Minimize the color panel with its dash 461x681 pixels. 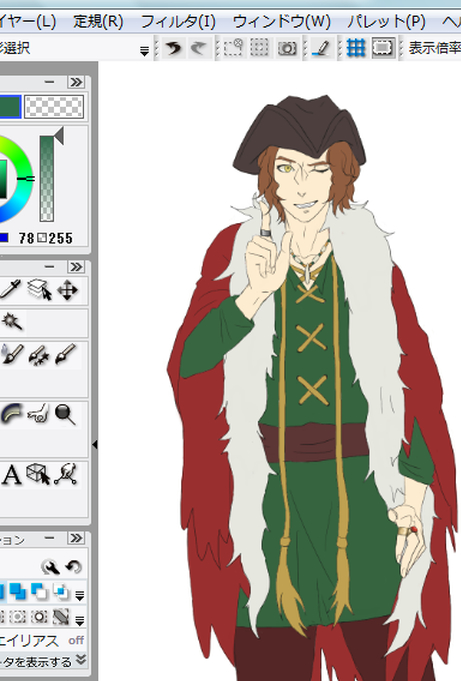[x=50, y=82]
